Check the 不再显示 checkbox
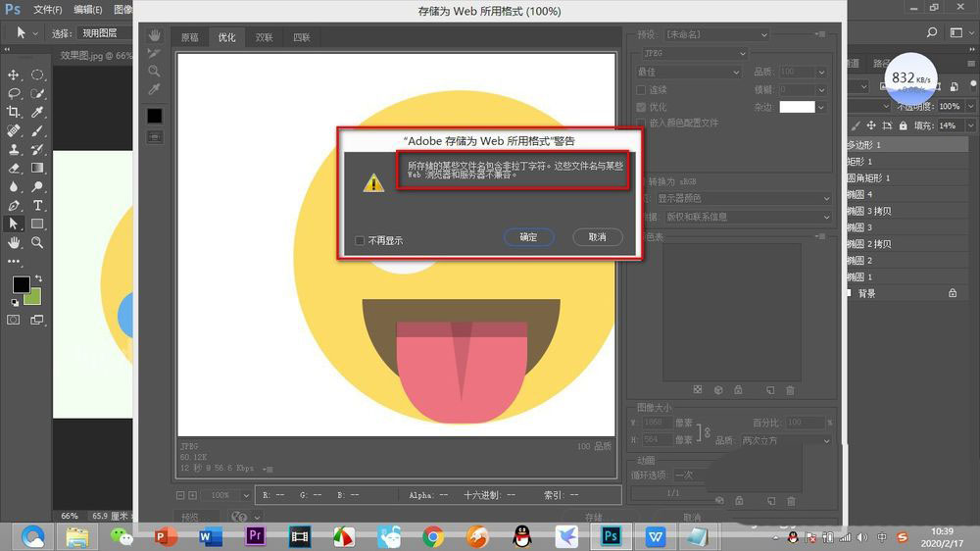Viewport: 980px width, 551px height. [x=361, y=240]
